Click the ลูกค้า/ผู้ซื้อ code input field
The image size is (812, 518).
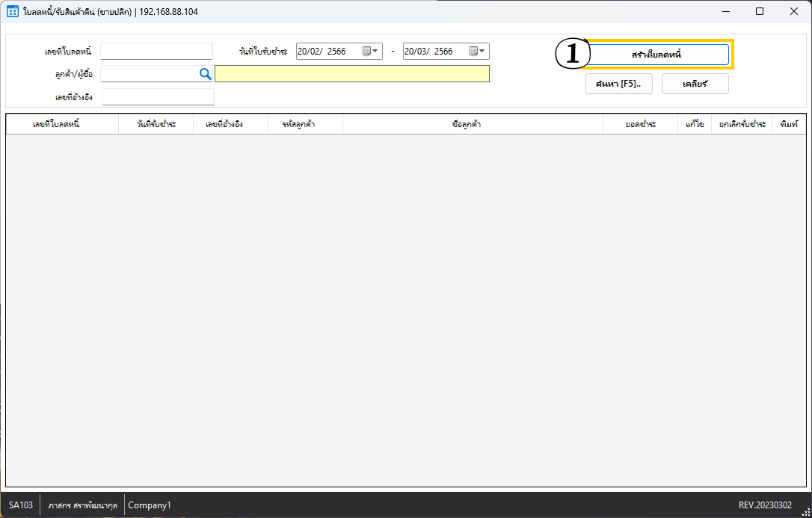point(148,73)
